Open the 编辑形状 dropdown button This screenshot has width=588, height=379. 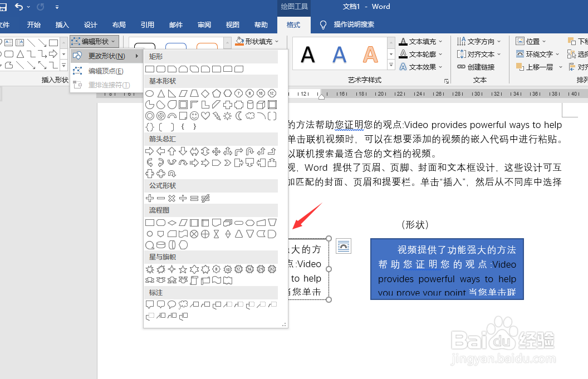95,42
